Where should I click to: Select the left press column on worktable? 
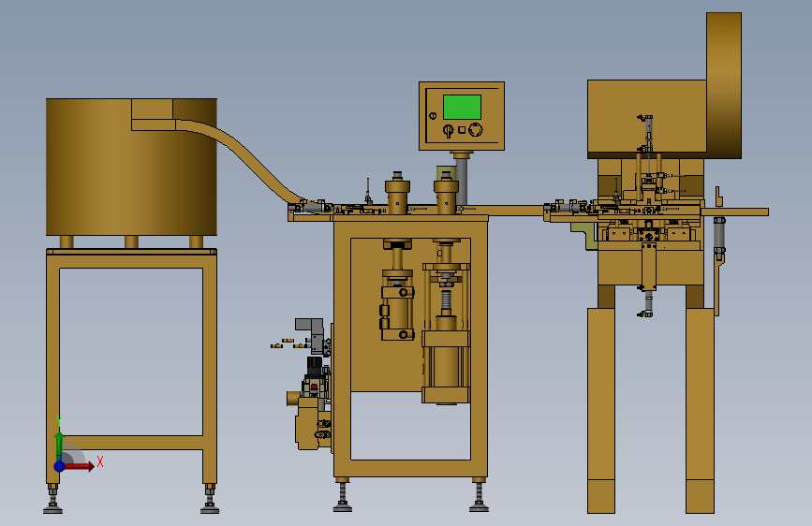coord(397,196)
